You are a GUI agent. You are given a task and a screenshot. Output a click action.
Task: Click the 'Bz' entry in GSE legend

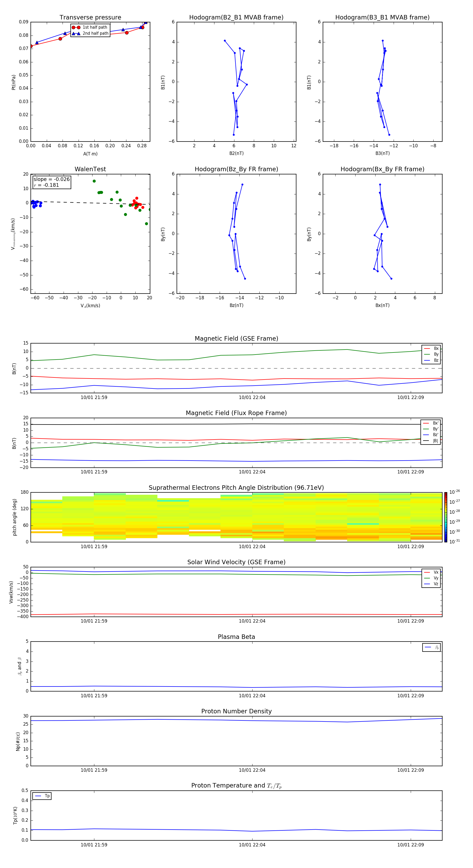point(431,360)
